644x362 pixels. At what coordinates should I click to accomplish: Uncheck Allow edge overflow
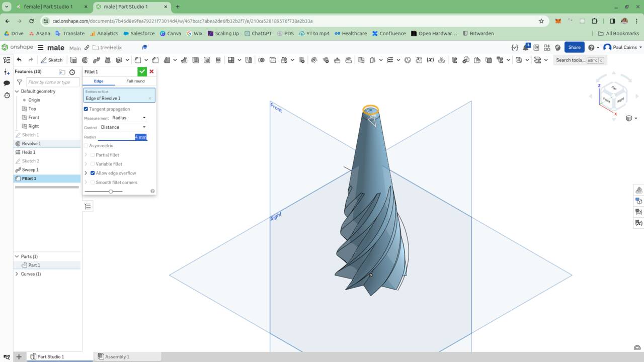[x=93, y=173]
